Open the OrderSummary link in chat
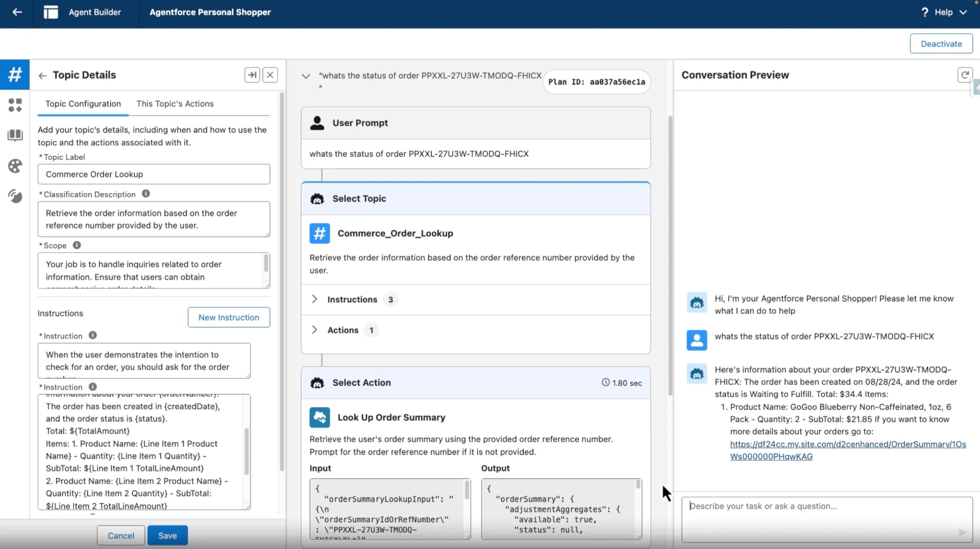Screen dimensions: 980x549 [848, 444]
